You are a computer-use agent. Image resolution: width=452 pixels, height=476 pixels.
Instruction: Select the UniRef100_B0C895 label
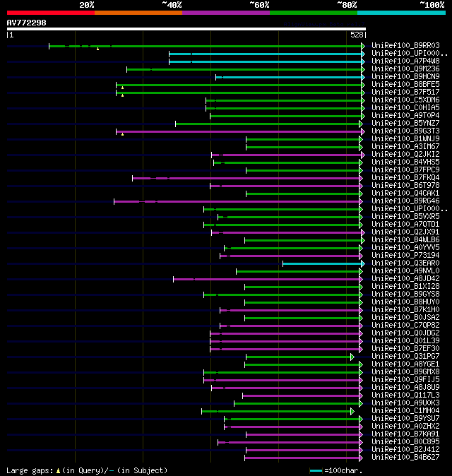click(x=405, y=441)
